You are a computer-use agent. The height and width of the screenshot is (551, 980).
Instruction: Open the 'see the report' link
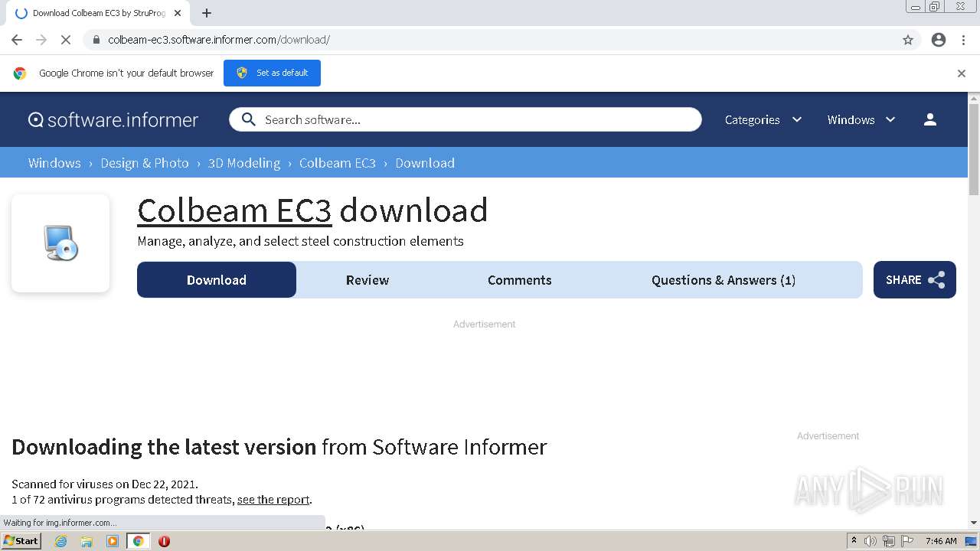pos(273,500)
